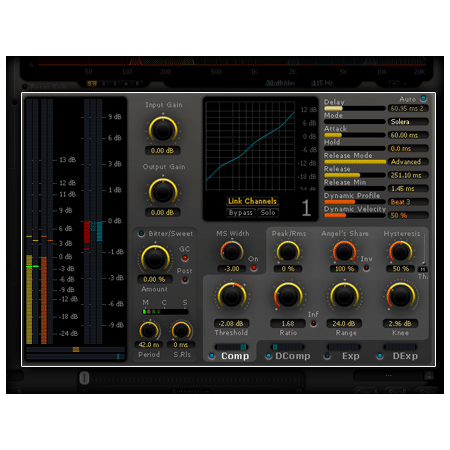Screen dimensions: 450x450
Task: Click the Range value 24.0 dB
Action: (344, 323)
